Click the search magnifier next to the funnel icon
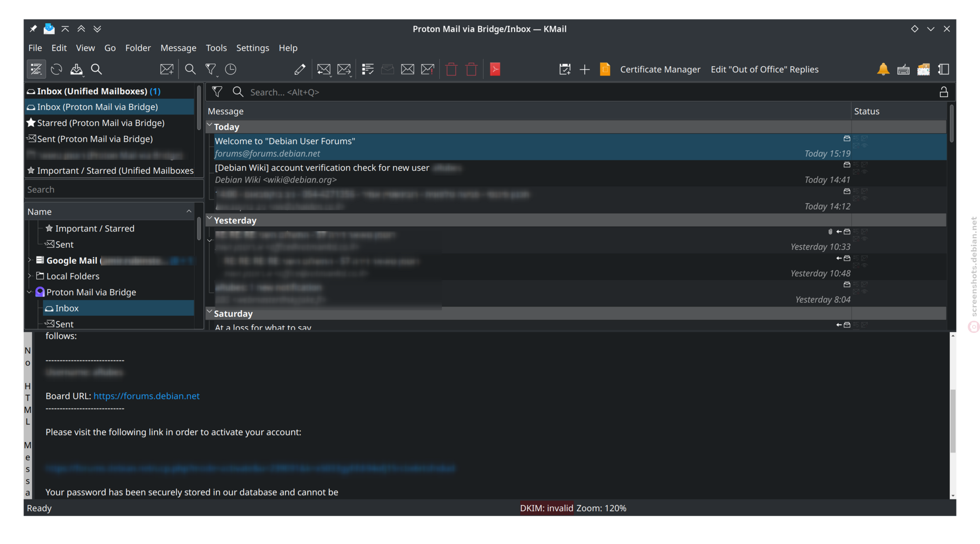This screenshot has width=980, height=544. point(190,70)
